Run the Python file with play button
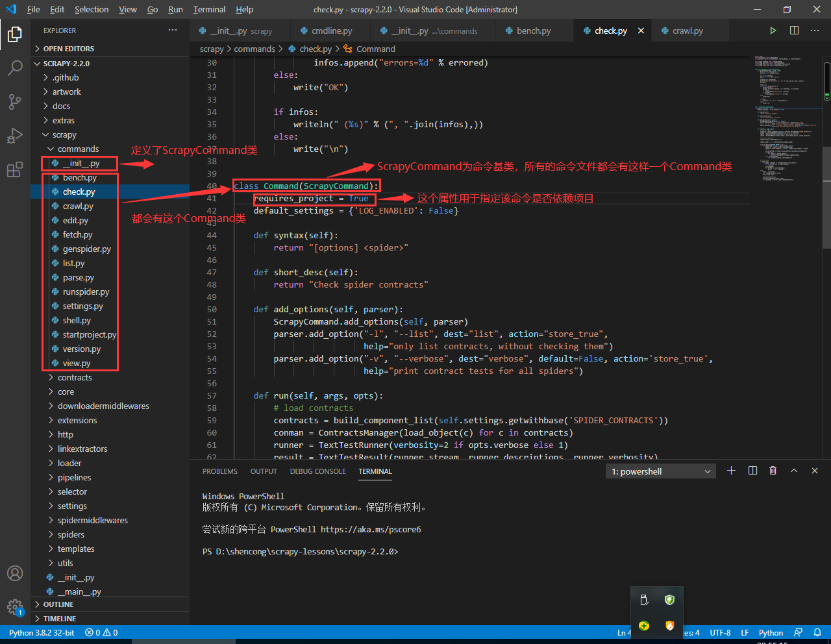831x644 pixels. pos(773,31)
